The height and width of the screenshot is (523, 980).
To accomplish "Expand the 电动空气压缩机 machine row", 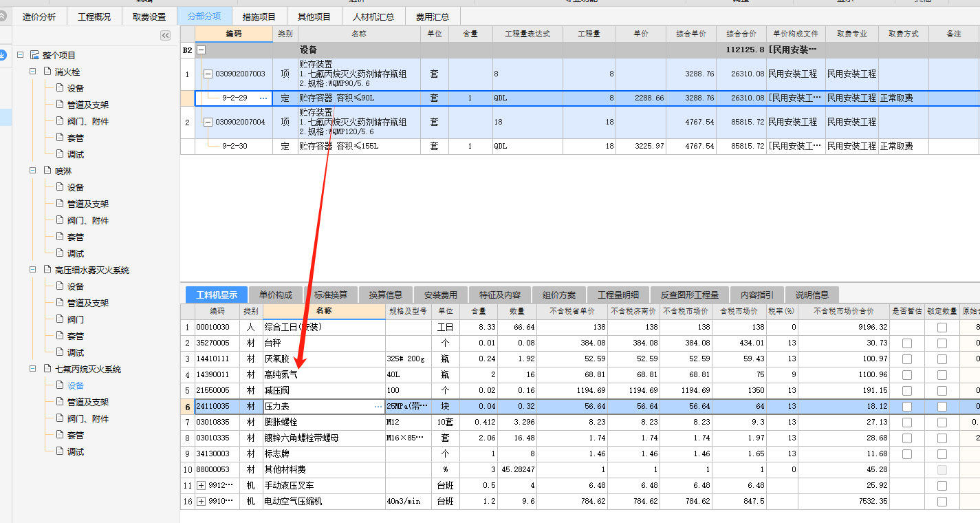I will (202, 501).
